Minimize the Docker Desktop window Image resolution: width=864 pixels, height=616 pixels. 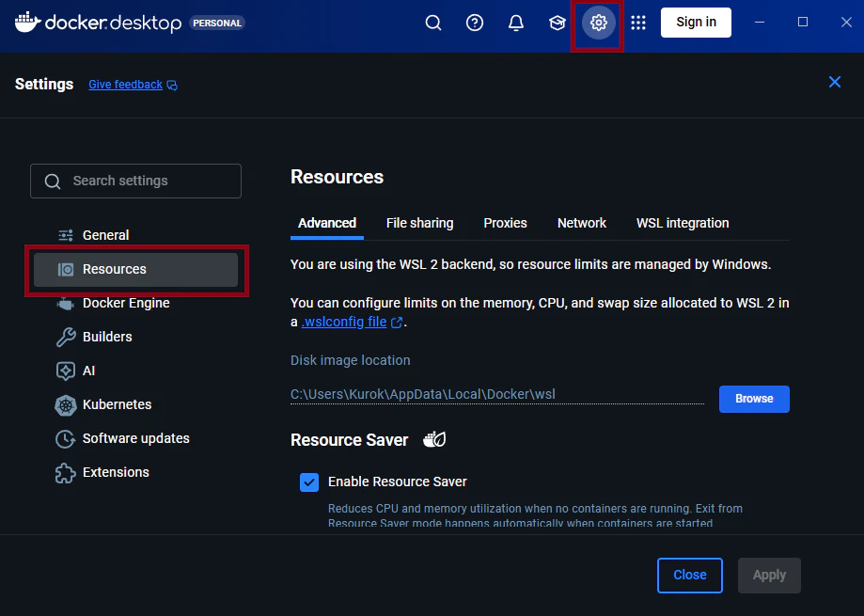(760, 22)
